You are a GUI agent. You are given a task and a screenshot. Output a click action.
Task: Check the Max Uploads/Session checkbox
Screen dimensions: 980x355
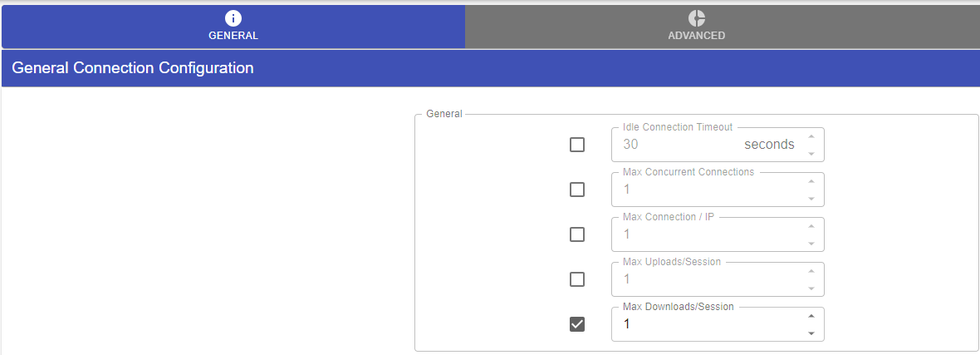tap(577, 279)
